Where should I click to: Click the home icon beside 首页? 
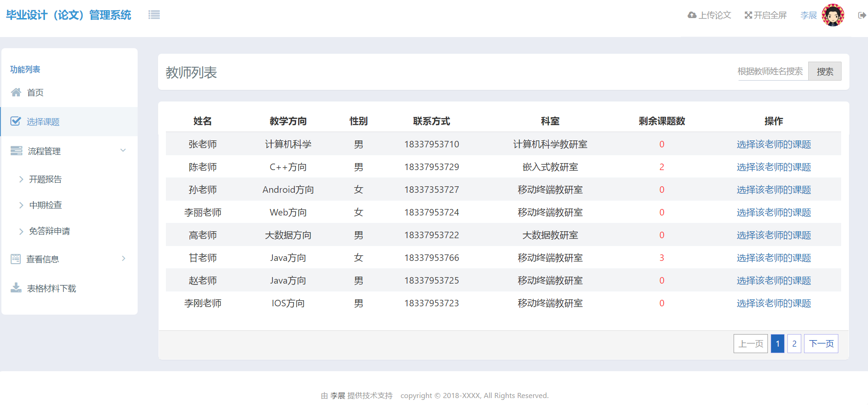(16, 92)
